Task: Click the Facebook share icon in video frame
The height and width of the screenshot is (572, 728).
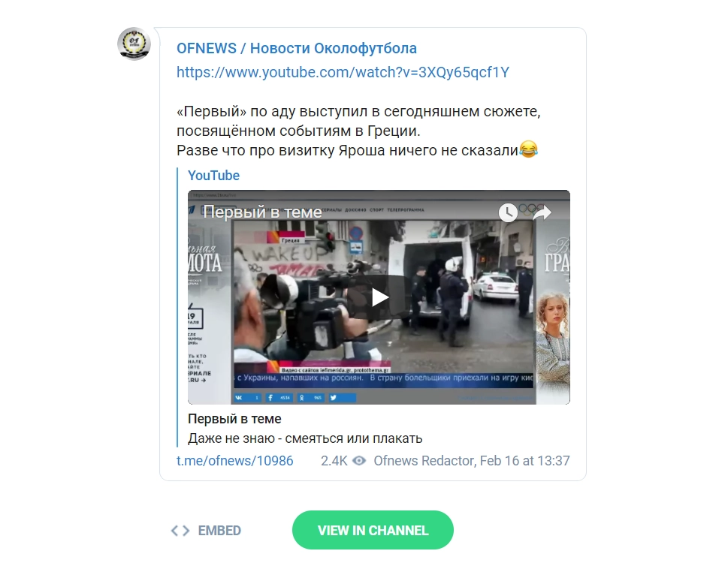Action: (x=270, y=398)
